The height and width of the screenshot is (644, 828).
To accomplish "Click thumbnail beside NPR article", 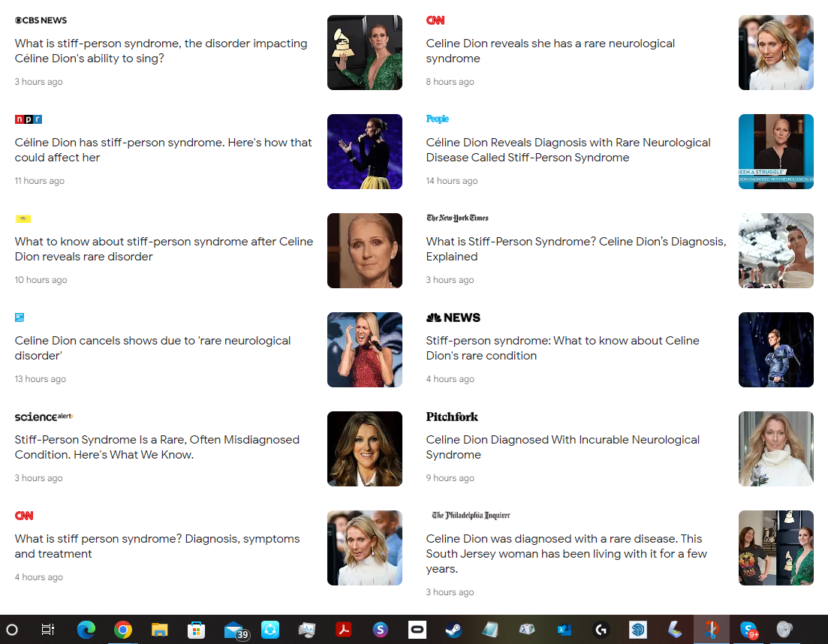I will [x=365, y=152].
